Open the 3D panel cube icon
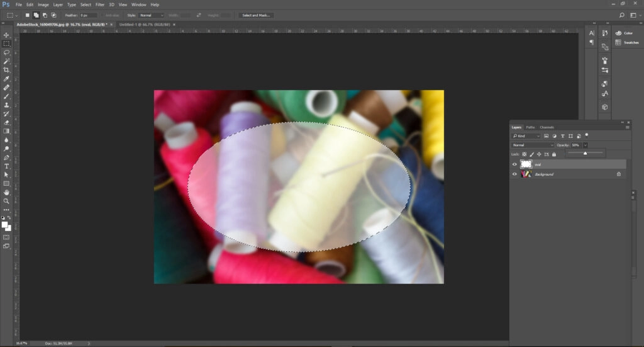The height and width of the screenshot is (347, 644). click(x=604, y=107)
